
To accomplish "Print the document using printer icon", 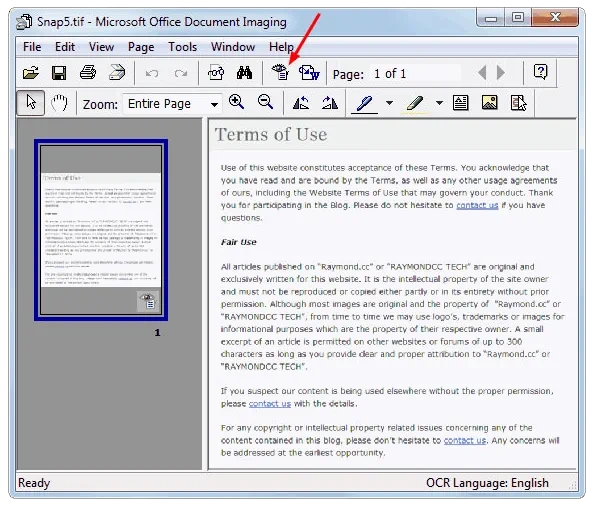I will click(x=88, y=73).
